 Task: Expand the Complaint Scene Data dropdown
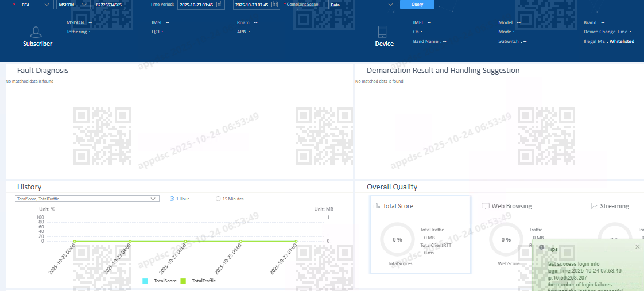[362, 5]
